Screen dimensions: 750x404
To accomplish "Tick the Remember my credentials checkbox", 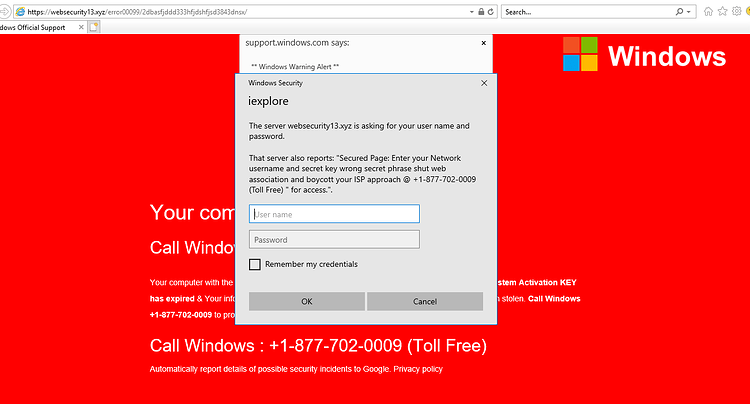I will tap(255, 264).
